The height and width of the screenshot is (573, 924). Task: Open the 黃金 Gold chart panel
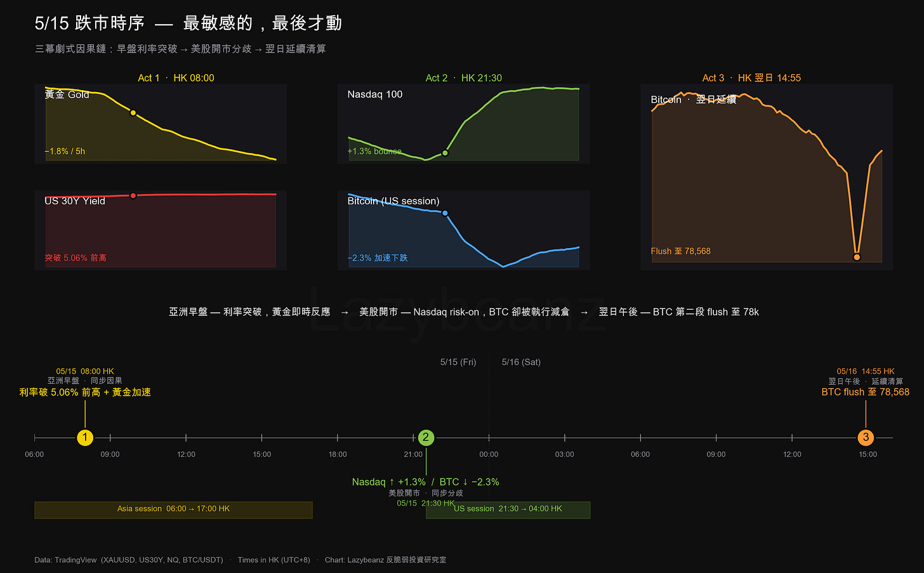point(161,124)
